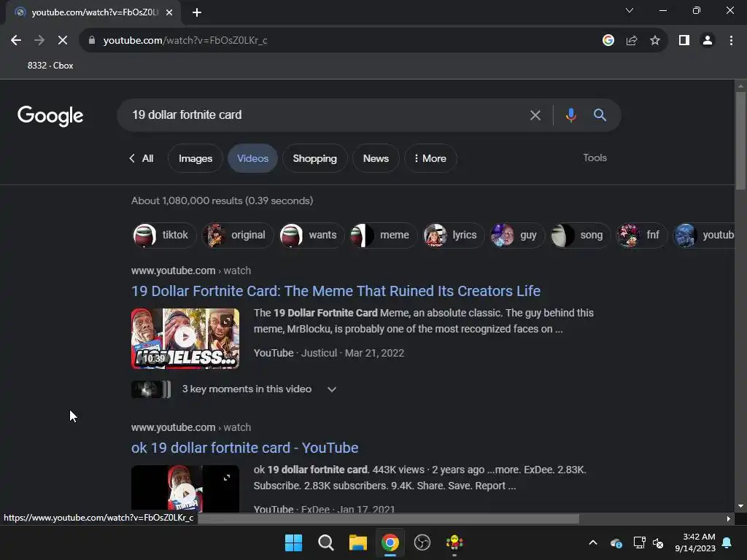
Task: Toggle the browser side panel icon
Action: click(x=684, y=41)
